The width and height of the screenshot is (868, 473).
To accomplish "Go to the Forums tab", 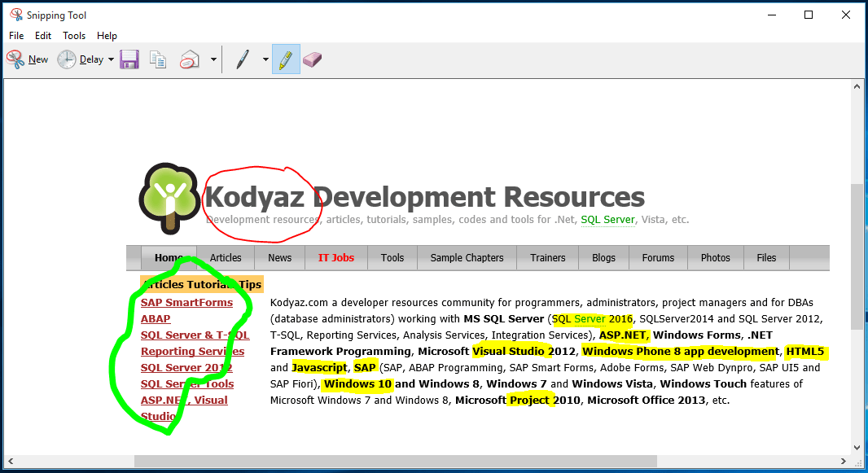I will 658,258.
